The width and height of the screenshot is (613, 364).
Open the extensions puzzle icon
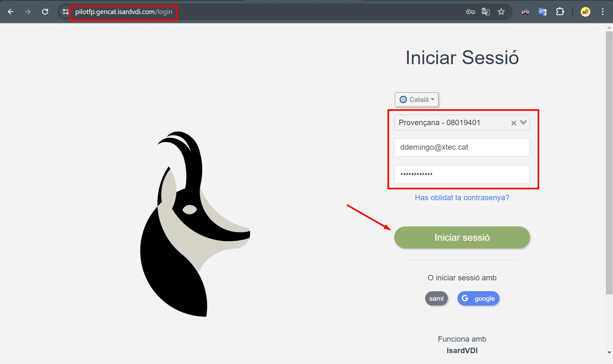click(x=560, y=12)
